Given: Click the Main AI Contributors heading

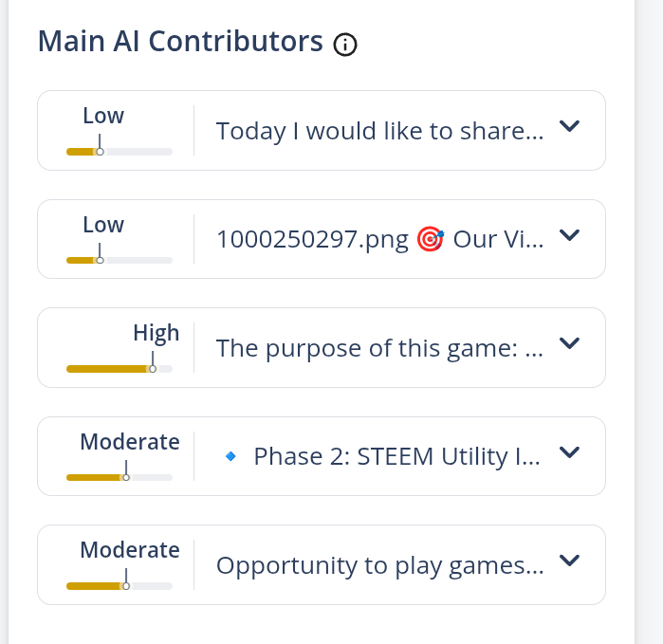Looking at the screenshot, I should 180,42.
